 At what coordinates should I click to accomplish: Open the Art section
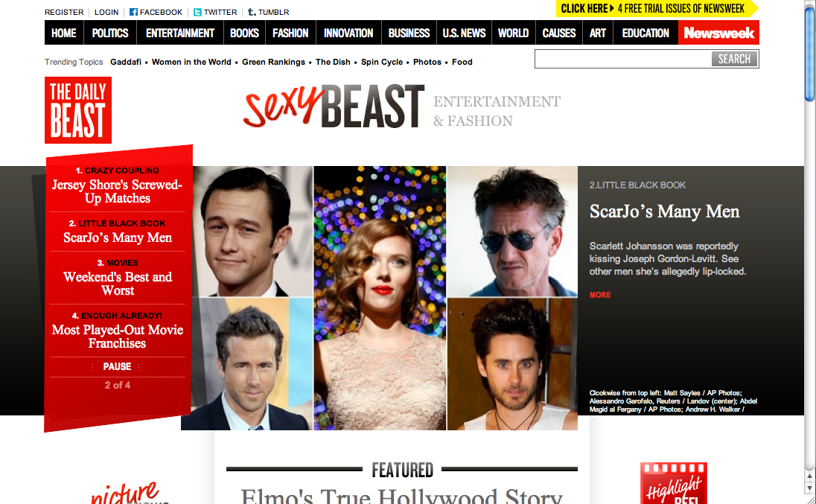(x=597, y=33)
